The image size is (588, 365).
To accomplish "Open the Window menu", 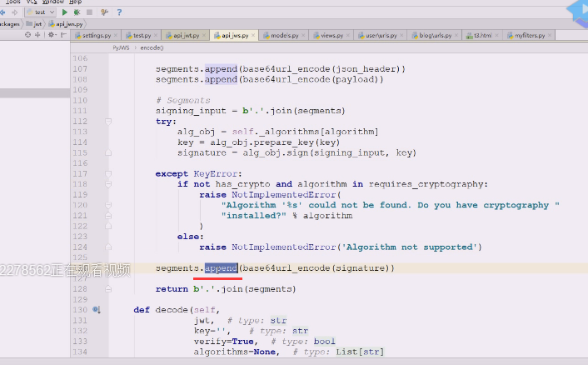I will pyautogui.click(x=52, y=2).
